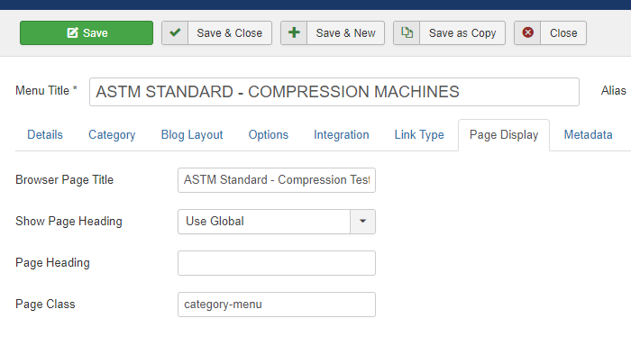
Task: Select the Options tab
Action: click(269, 135)
